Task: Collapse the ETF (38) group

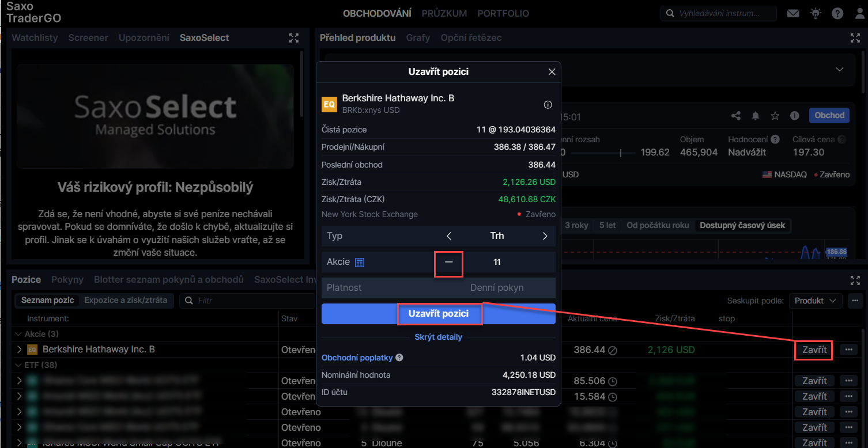Action: 18,365
